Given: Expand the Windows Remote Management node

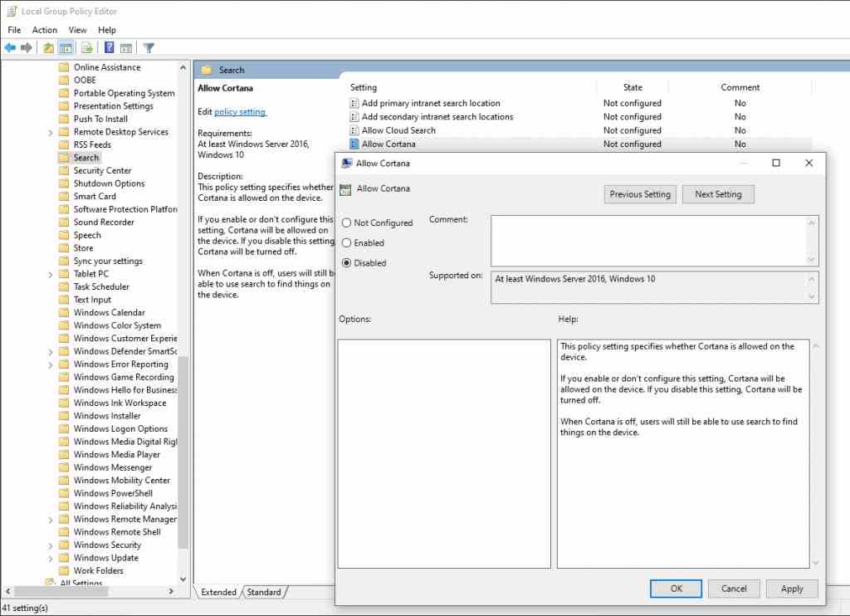Looking at the screenshot, I should [x=51, y=520].
